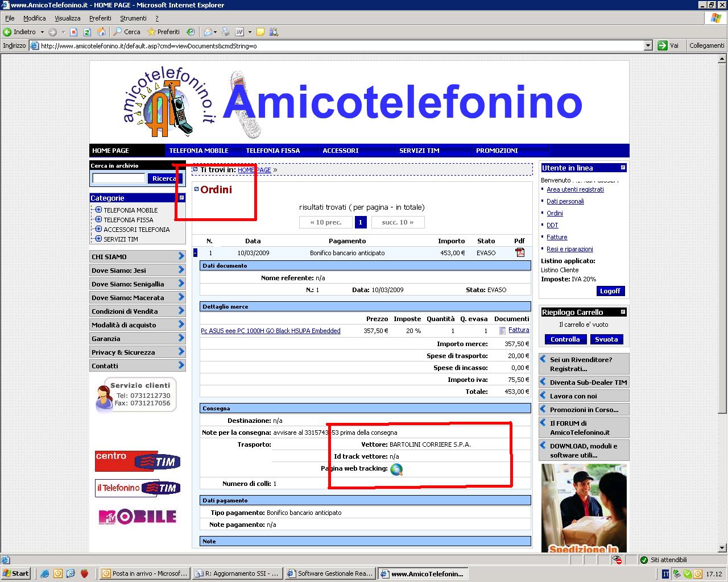
Task: Open Area utenti registrati link
Action: coord(575,189)
